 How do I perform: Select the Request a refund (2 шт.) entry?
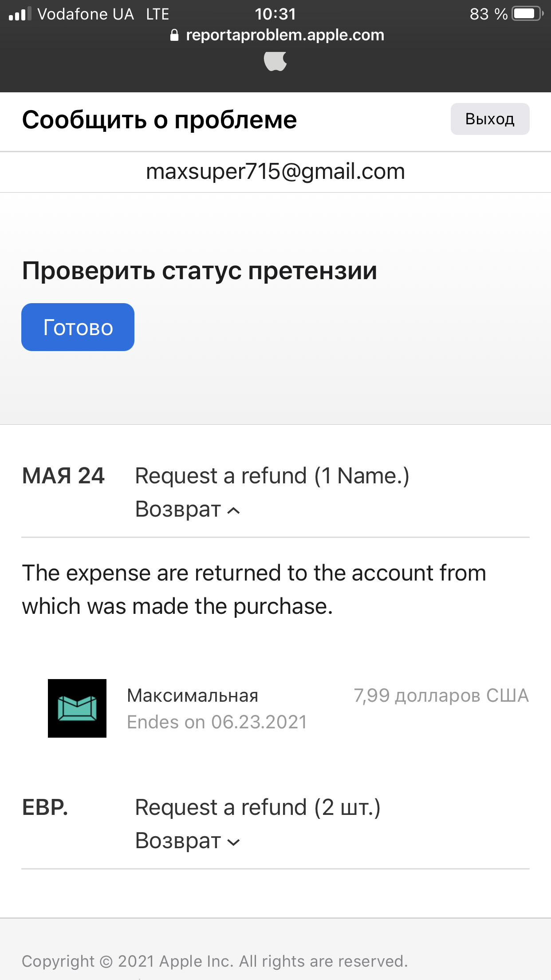tap(258, 807)
